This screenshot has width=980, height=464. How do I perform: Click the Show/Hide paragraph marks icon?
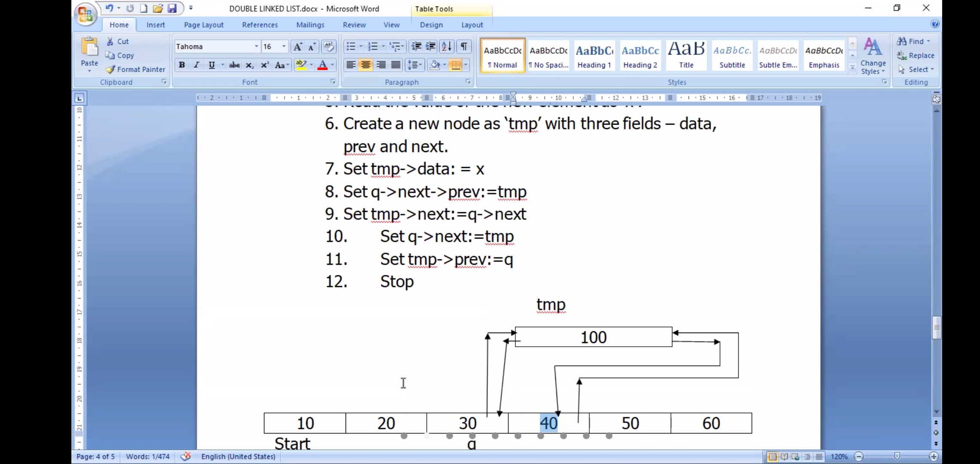click(x=464, y=46)
